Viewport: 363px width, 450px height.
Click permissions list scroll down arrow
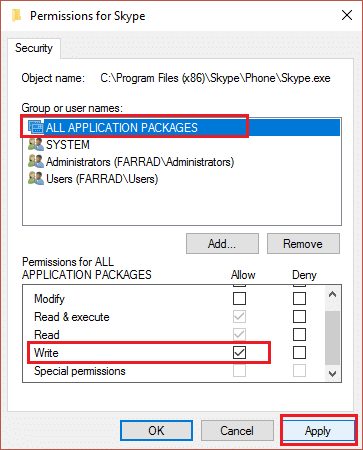coord(332,373)
